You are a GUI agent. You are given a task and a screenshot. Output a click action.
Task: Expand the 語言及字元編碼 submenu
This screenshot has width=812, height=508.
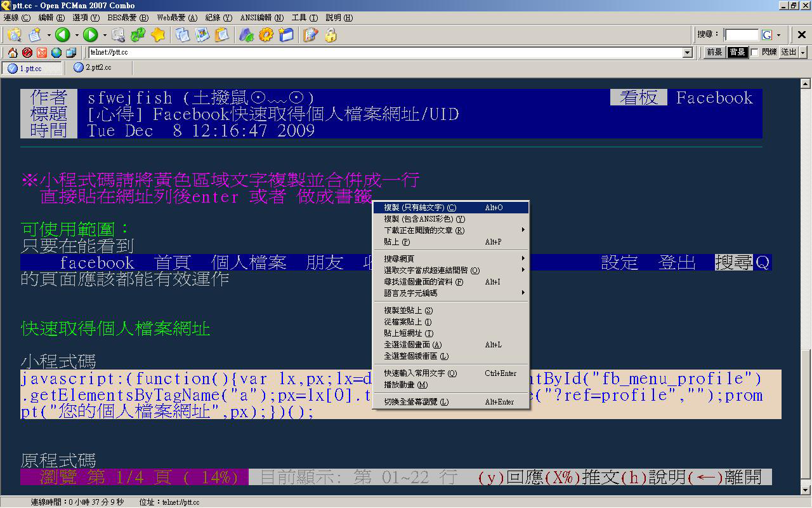[x=451, y=293]
